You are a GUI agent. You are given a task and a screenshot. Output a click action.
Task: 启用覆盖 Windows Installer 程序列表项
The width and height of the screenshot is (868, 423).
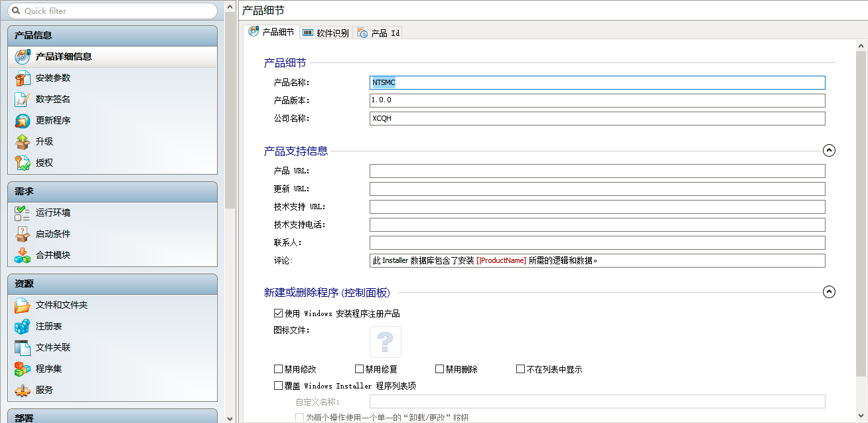(x=278, y=385)
